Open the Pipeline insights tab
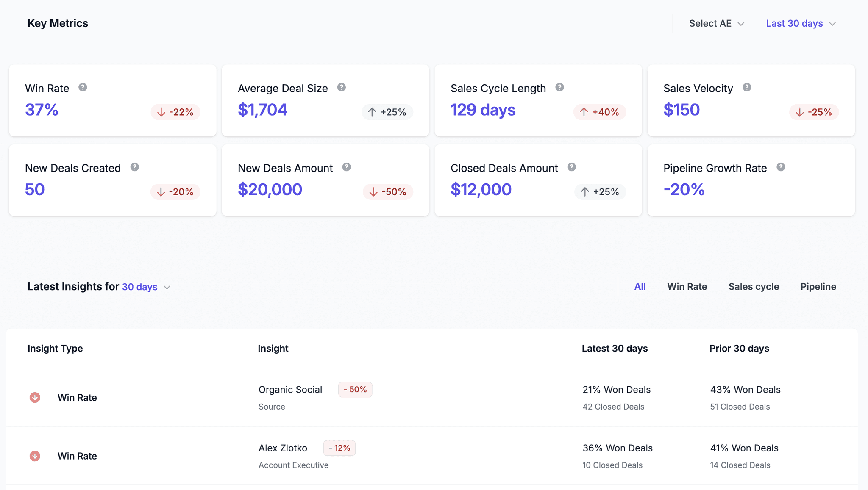The height and width of the screenshot is (490, 868). tap(818, 286)
